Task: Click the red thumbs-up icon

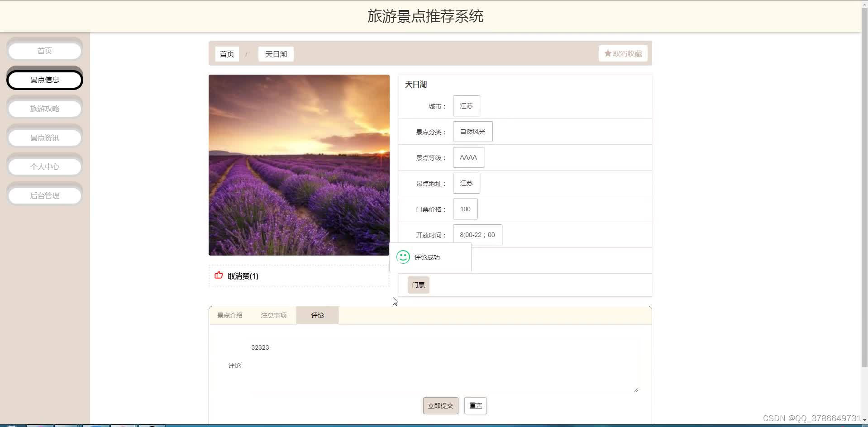Action: point(219,275)
